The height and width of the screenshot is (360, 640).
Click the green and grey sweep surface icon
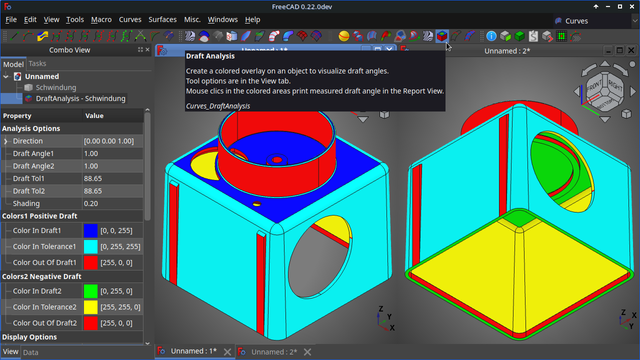click(x=260, y=36)
